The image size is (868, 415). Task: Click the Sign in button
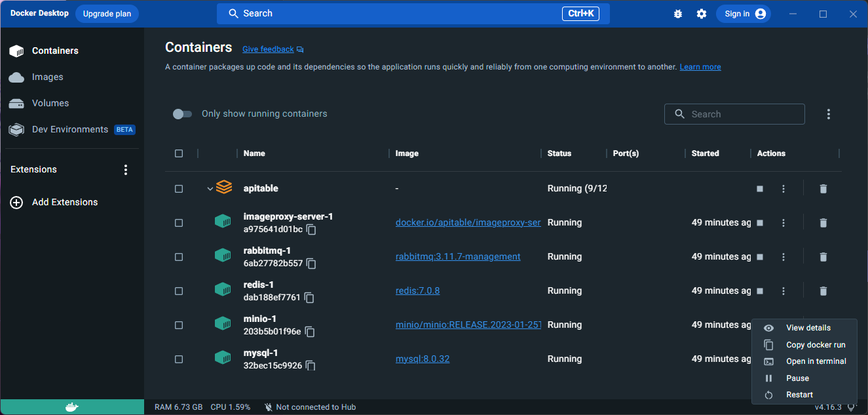(744, 14)
